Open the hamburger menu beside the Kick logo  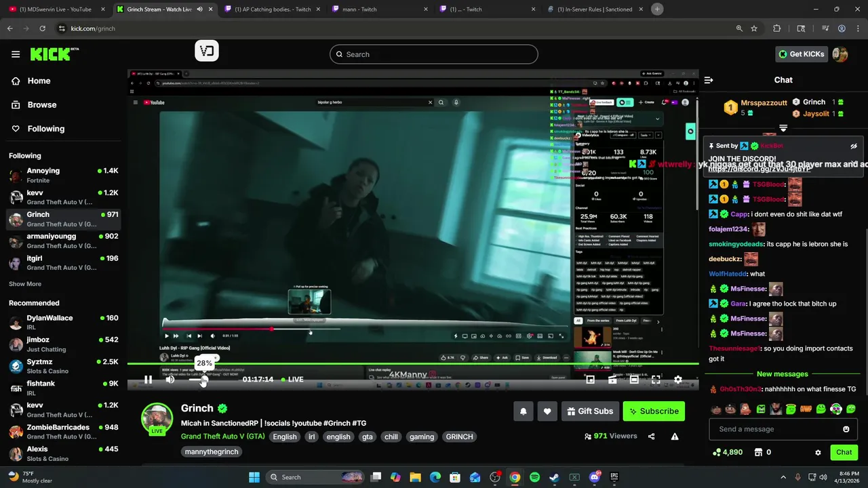tap(16, 54)
